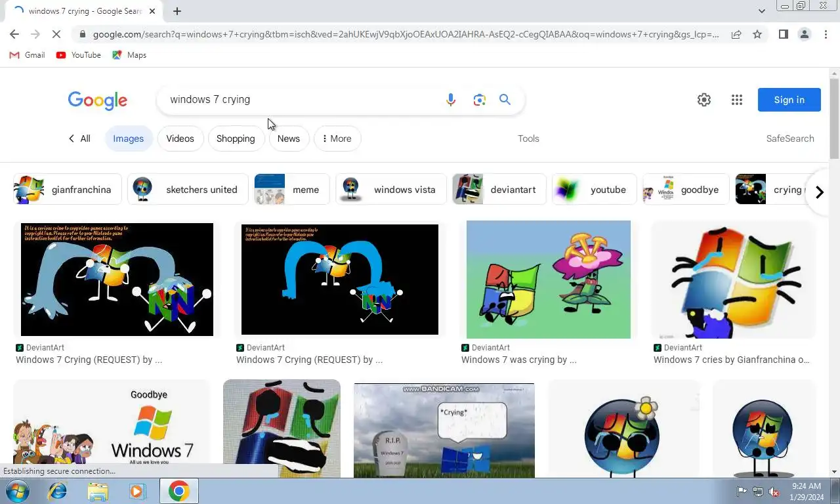Open Goodbye Windows 7 thumbnail
The image size is (840, 504).
tap(112, 429)
